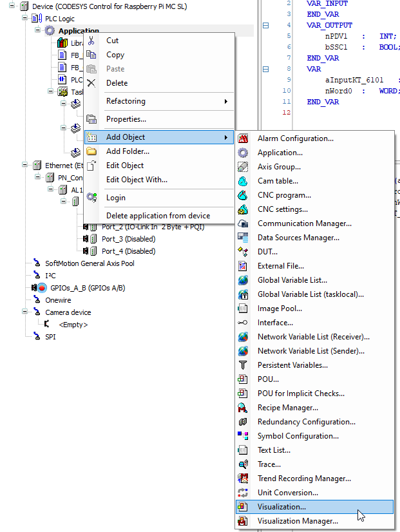Viewport: 400px width, 532px height.
Task: Collapse the Camera device node
Action: 24,311
